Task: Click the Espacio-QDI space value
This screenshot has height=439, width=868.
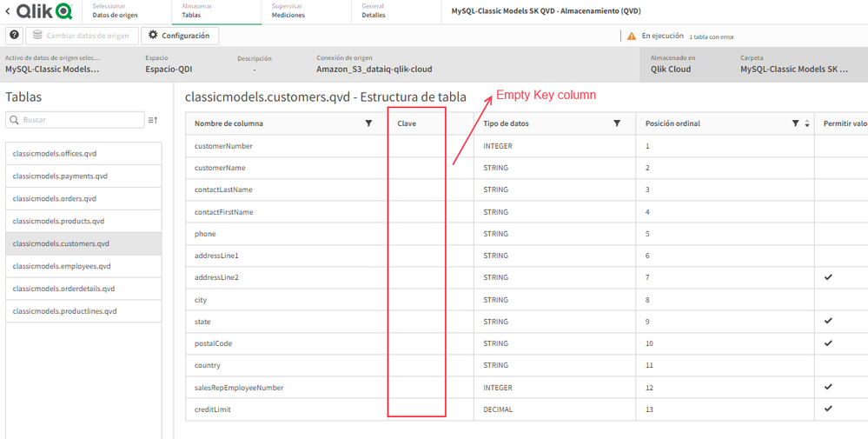Action: 169,70
